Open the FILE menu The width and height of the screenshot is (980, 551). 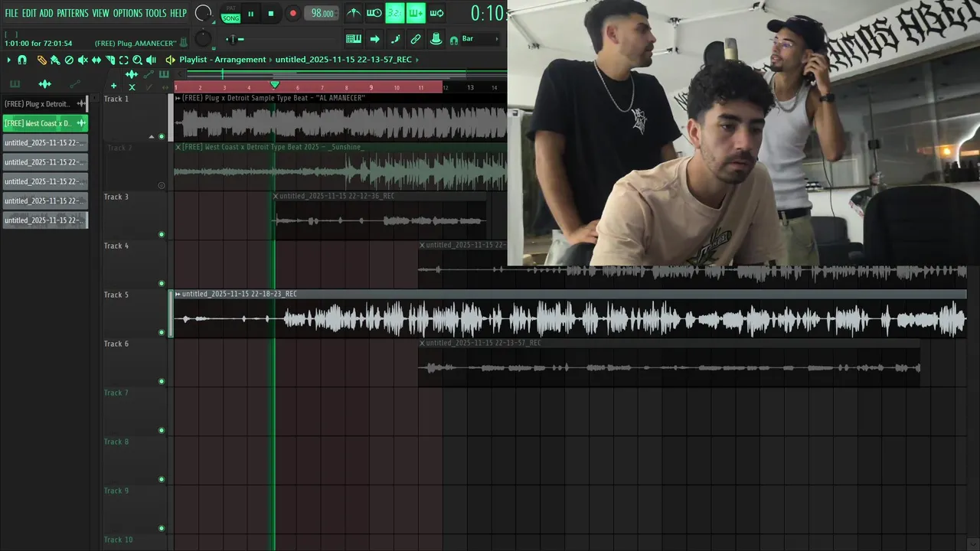(x=11, y=13)
